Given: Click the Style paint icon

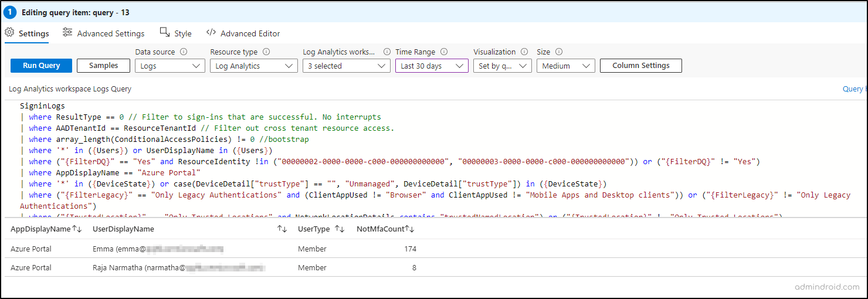Looking at the screenshot, I should pyautogui.click(x=165, y=33).
